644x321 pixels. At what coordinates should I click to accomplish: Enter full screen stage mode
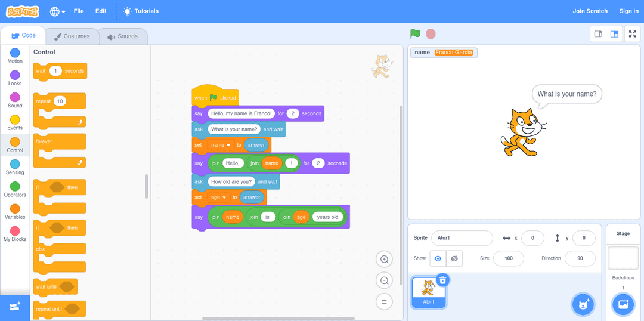click(x=633, y=34)
